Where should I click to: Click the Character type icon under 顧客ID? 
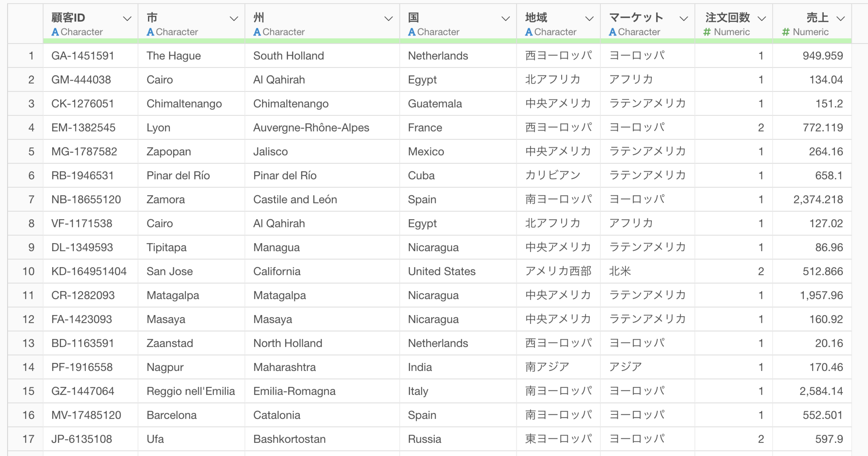point(55,32)
